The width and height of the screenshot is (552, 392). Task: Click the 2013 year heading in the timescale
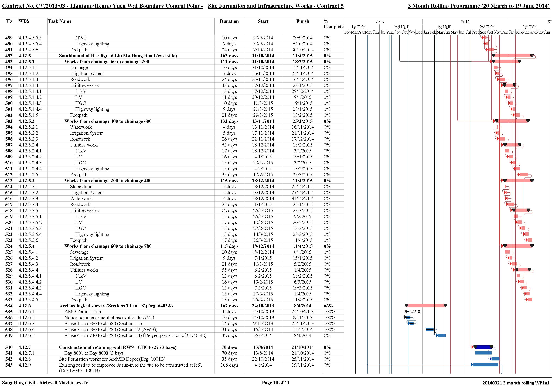tap(379, 22)
